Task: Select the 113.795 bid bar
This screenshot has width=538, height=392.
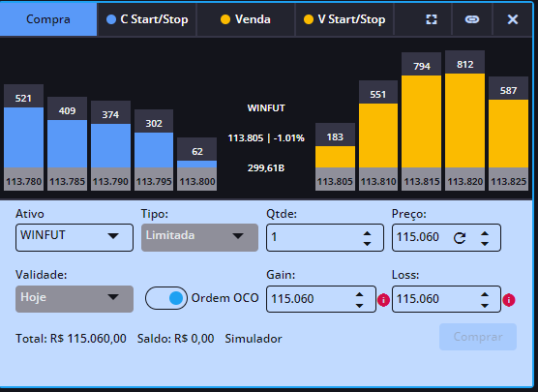Action: 154,150
